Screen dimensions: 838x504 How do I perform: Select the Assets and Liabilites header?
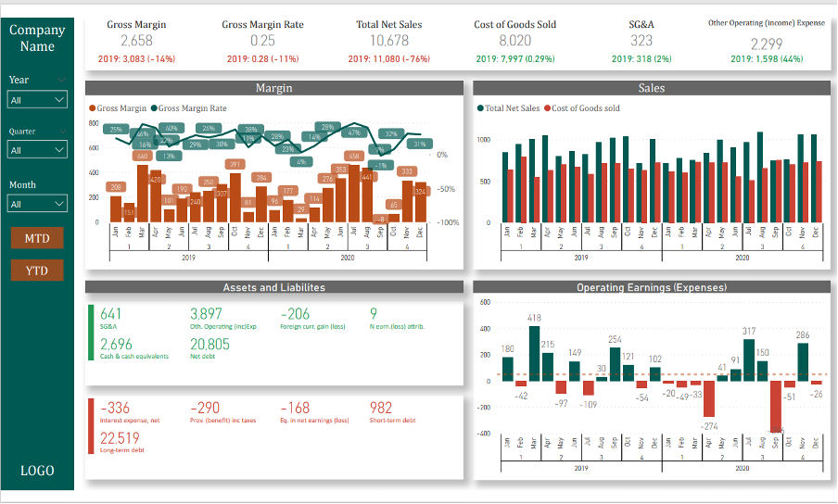[273, 287]
